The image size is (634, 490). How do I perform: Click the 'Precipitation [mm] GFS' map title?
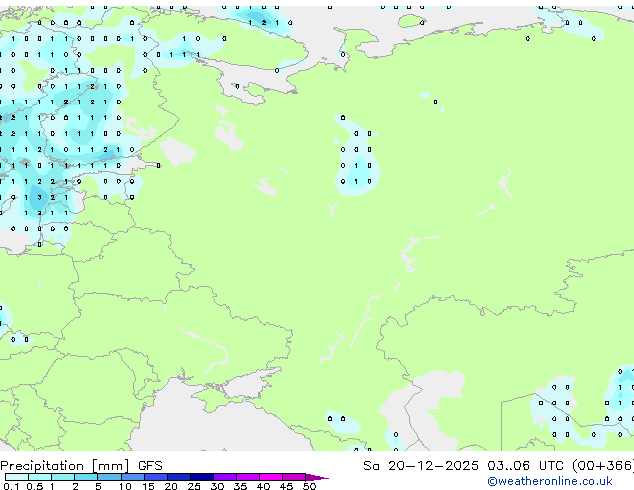pyautogui.click(x=81, y=466)
